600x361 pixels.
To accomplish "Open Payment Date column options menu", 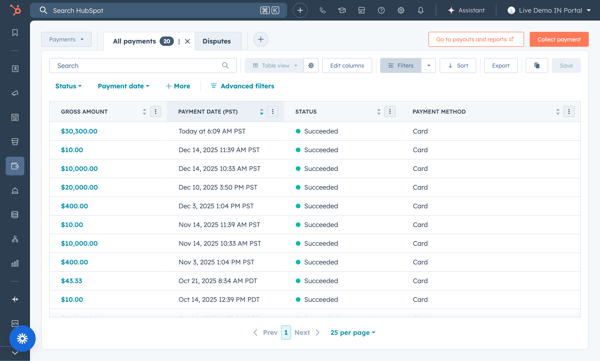I will [272, 111].
